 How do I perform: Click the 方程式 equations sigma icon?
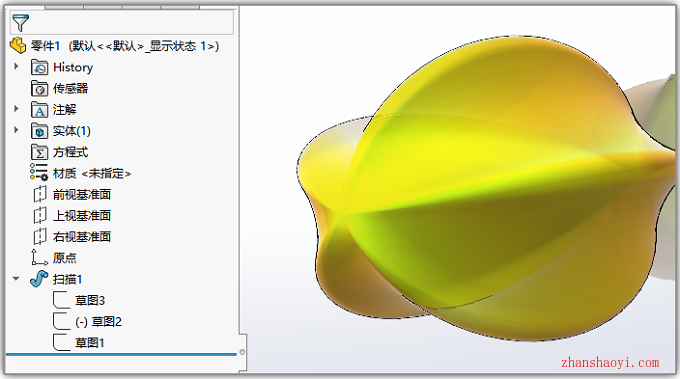tap(39, 152)
